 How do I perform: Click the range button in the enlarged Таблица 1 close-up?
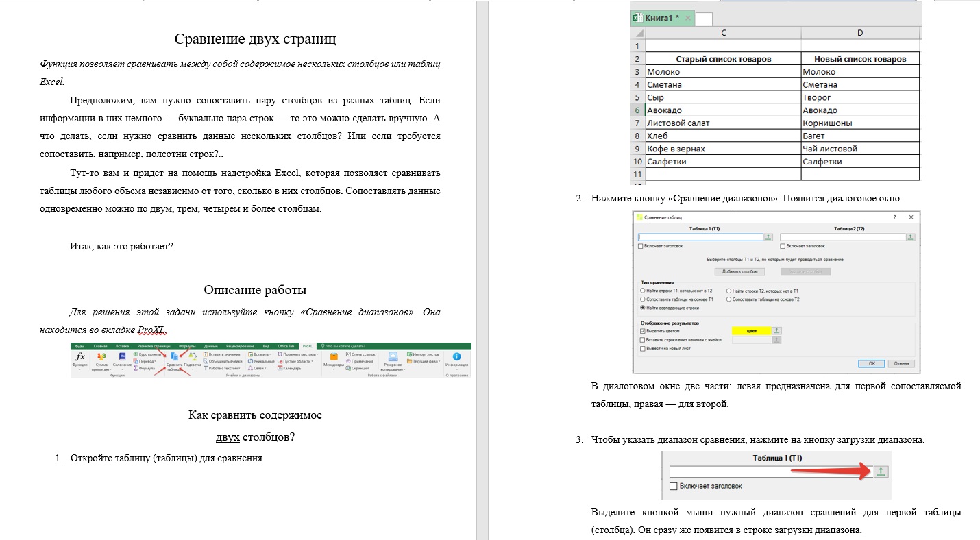tap(881, 471)
